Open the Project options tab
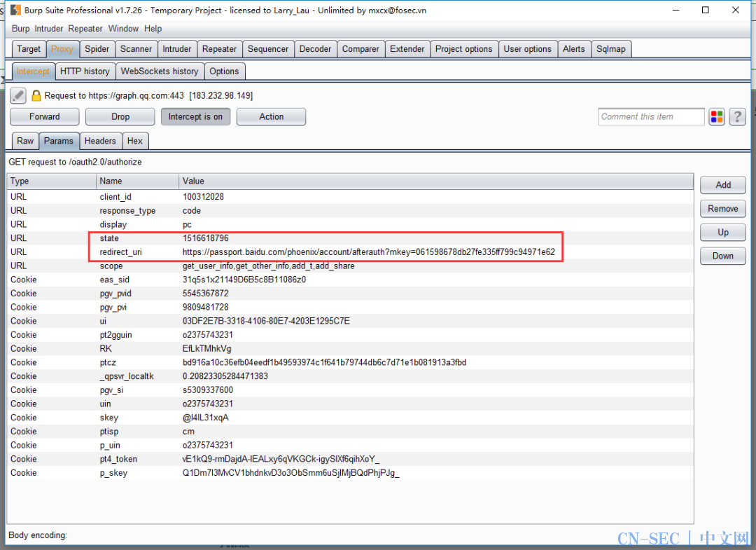Viewport: 756px width, 550px height. point(464,49)
